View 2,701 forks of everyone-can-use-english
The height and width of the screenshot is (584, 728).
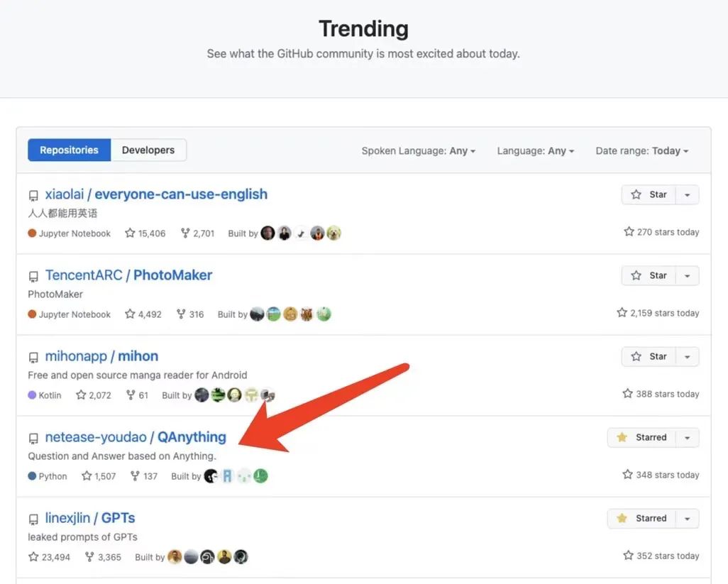point(198,233)
